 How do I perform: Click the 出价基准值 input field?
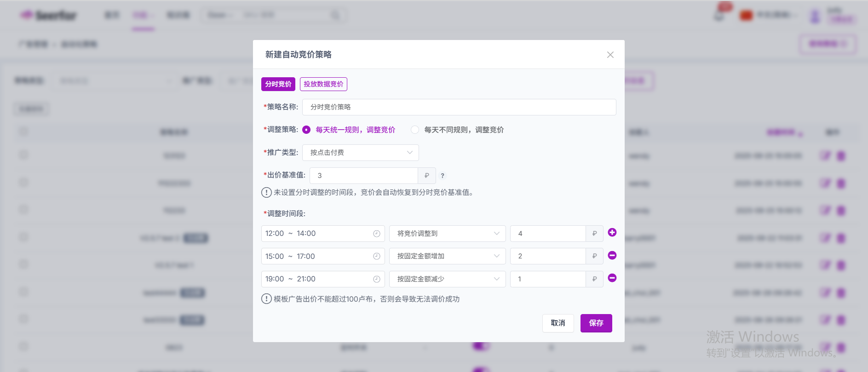[363, 176]
